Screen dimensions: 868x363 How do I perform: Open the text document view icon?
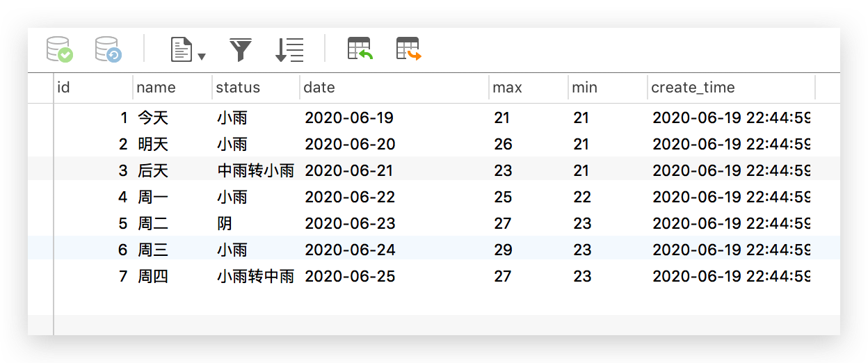(182, 49)
